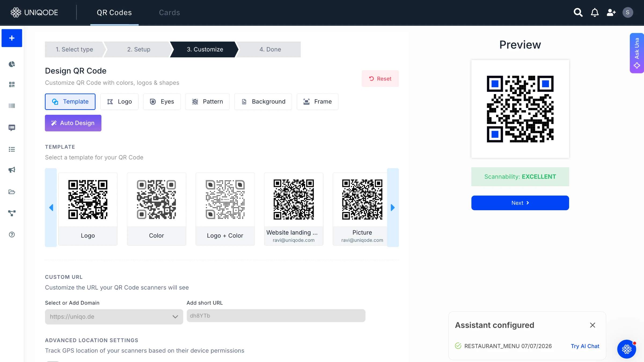The height and width of the screenshot is (362, 644).
Task: Open the list sidebar icon
Action: [12, 149]
